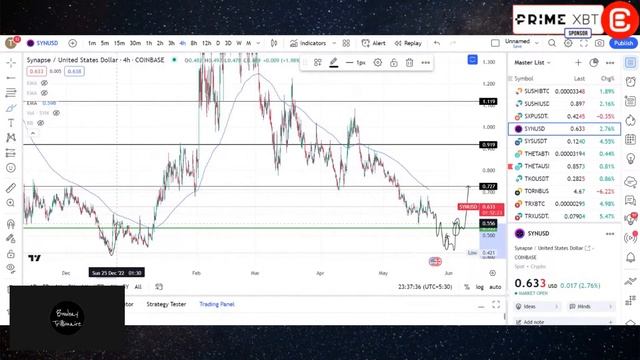Viewport: 640px width, 360px height.
Task: Toggle visibility of second EMA indicator
Action: (44, 93)
